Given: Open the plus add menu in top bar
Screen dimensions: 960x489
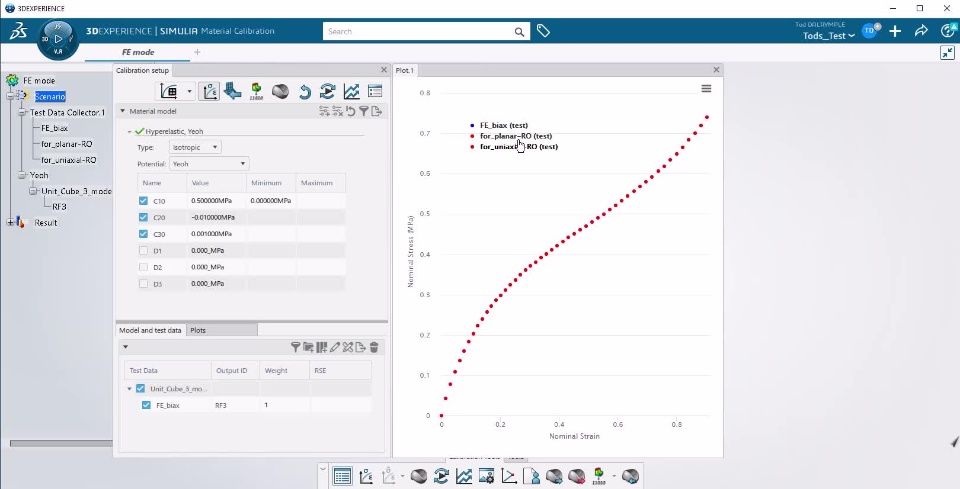Looking at the screenshot, I should pos(895,31).
